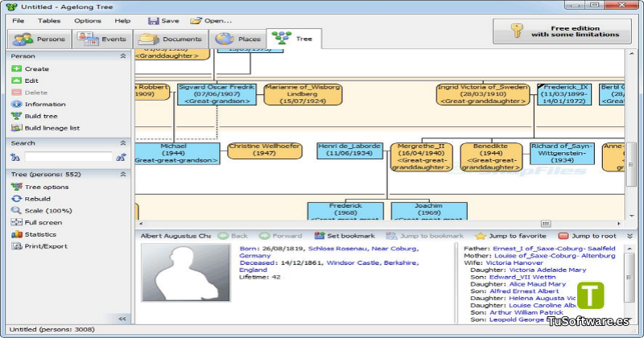Image resolution: width=644 pixels, height=338 pixels.
Task: Click the Create person icon
Action: click(x=16, y=69)
